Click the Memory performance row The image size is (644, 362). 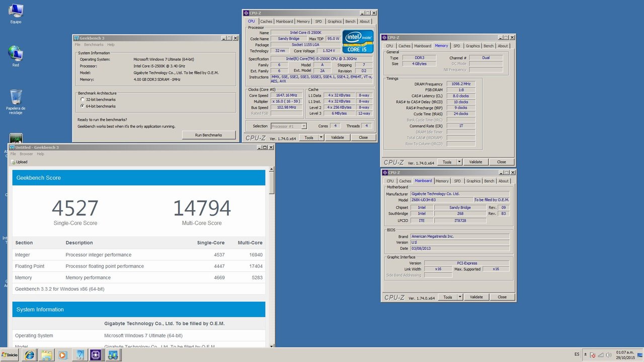pyautogui.click(x=139, y=278)
